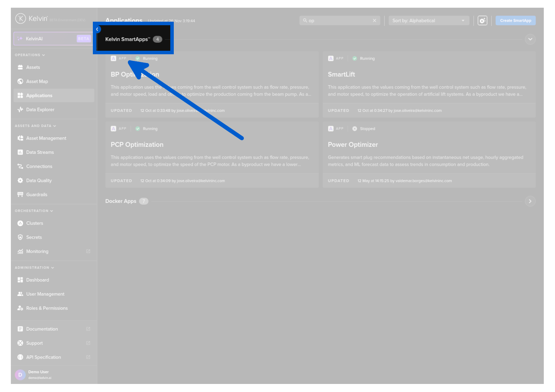This screenshot has width=555, height=392.
Task: Open Data Explorer page
Action: tap(40, 110)
